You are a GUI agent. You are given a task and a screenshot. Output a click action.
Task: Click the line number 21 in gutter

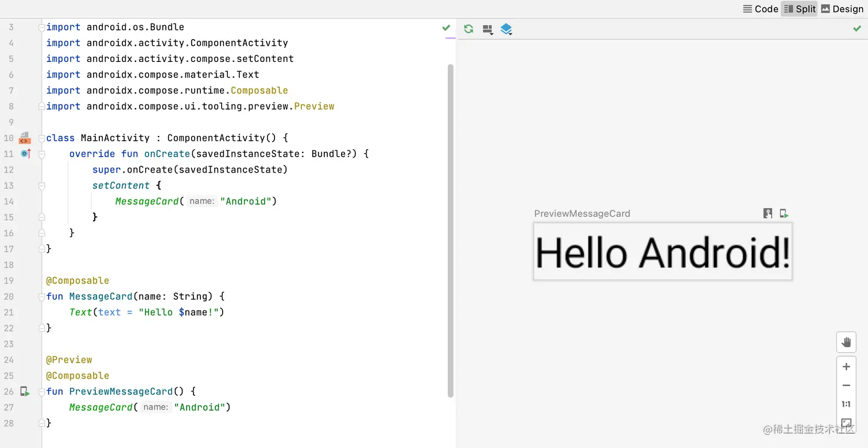(x=9, y=312)
